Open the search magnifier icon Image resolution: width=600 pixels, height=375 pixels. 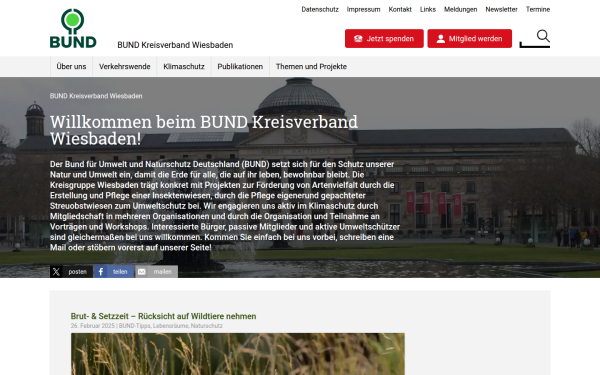(543, 36)
